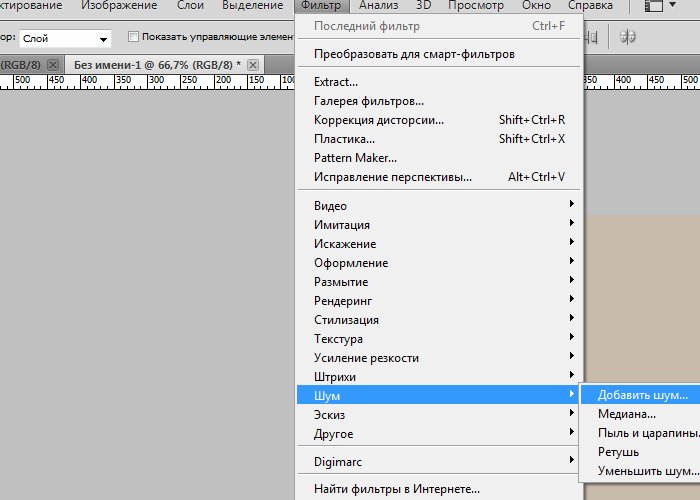Open the Слой dropdown in options bar
The image size is (700, 500).
pyautogui.click(x=65, y=39)
